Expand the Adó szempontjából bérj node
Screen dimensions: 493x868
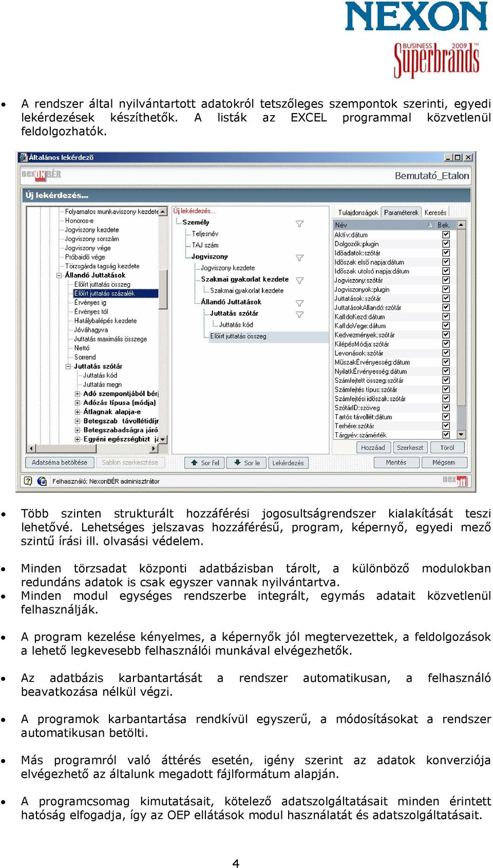click(78, 394)
